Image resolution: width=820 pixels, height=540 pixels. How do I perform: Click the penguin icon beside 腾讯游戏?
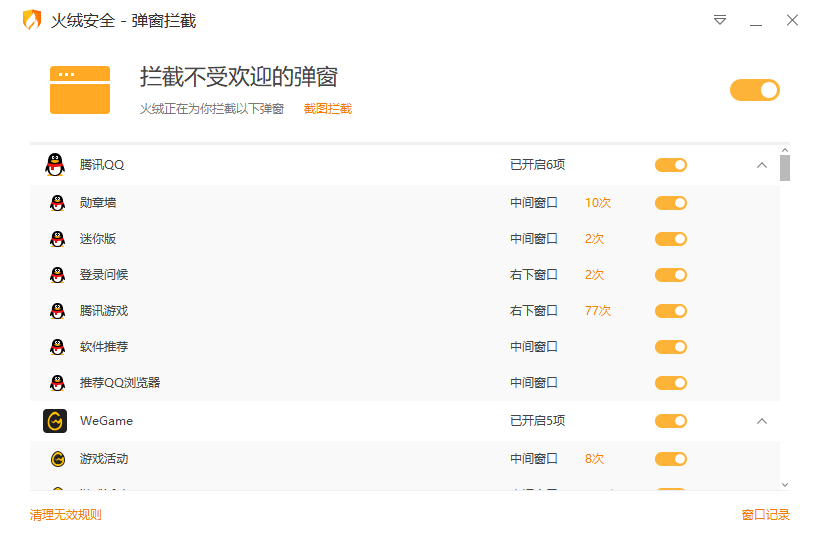coord(58,311)
